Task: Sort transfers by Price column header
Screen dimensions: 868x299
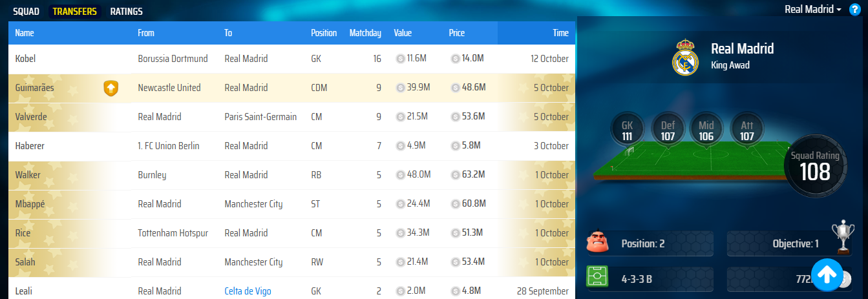Action: click(456, 33)
